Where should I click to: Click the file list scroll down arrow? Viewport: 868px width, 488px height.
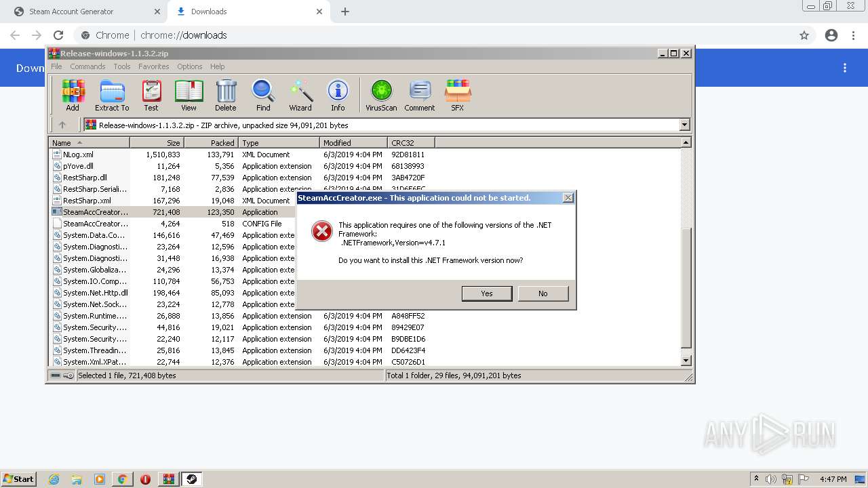pyautogui.click(x=686, y=361)
